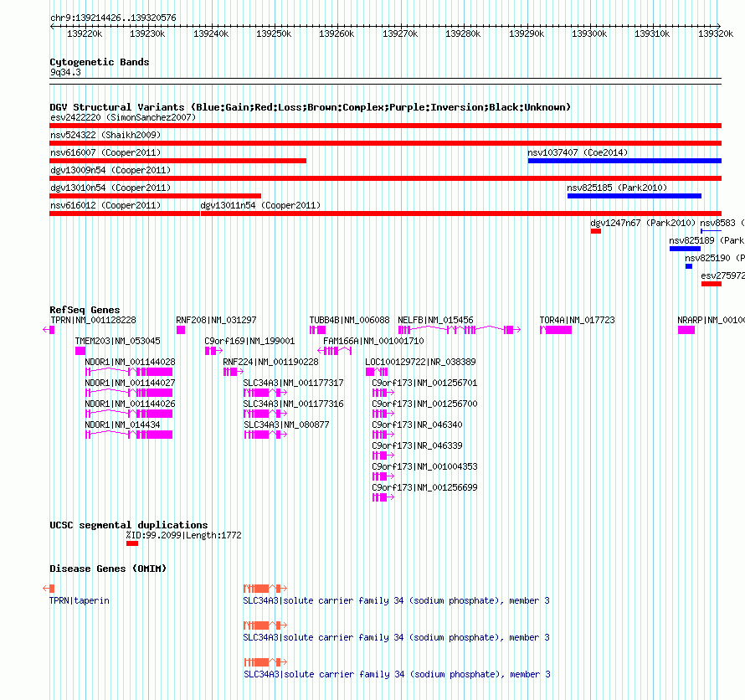Viewport: 745px width, 700px height.
Task: Click the chr9:139214426..139320576 coordinate label
Action: point(113,18)
